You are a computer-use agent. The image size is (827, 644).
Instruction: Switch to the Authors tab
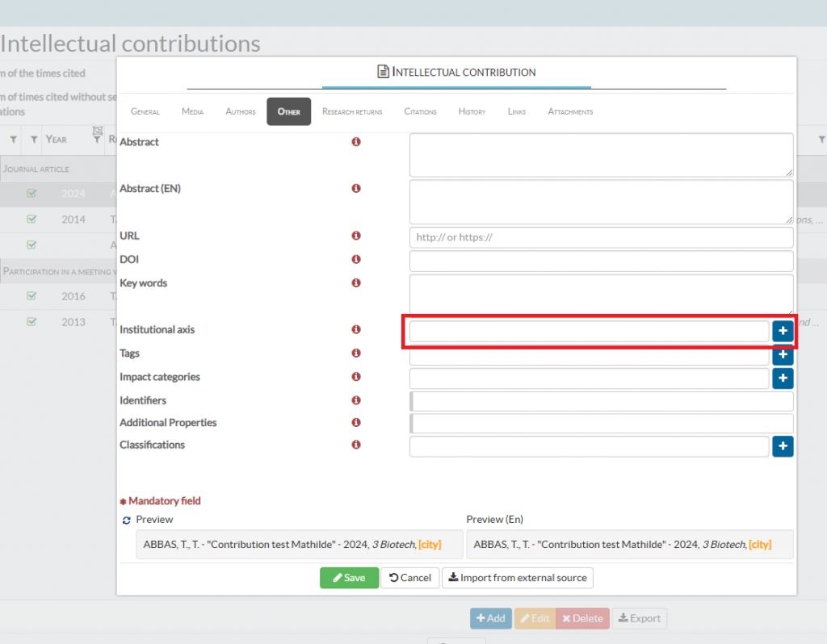tap(241, 111)
